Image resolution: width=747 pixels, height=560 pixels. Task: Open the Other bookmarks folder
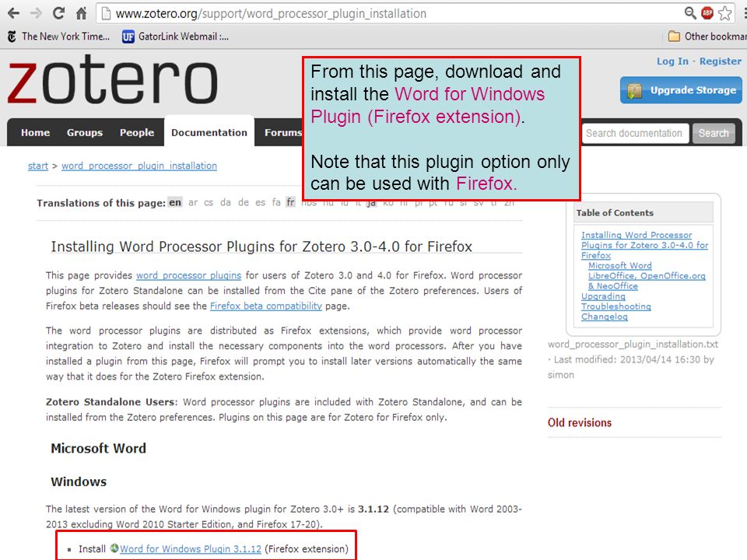click(x=707, y=37)
